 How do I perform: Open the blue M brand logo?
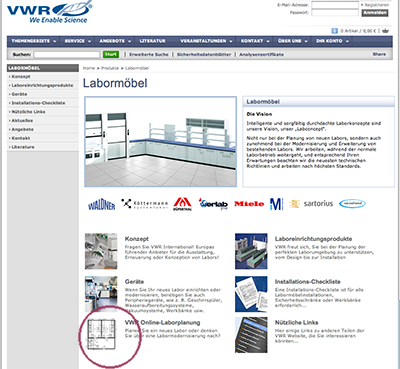276,204
